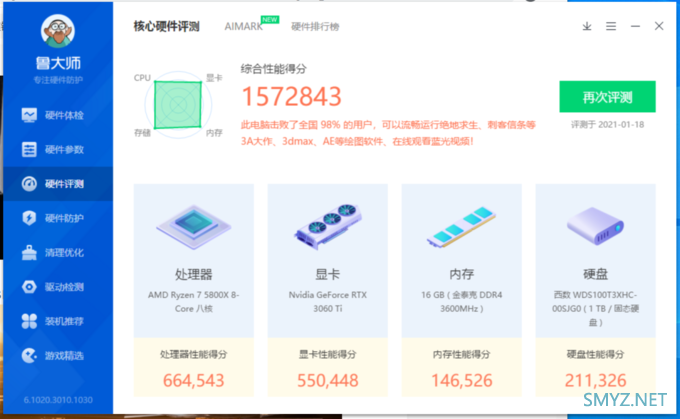Click the Lu Dashi avatar logo
The image size is (680, 419).
(x=58, y=31)
